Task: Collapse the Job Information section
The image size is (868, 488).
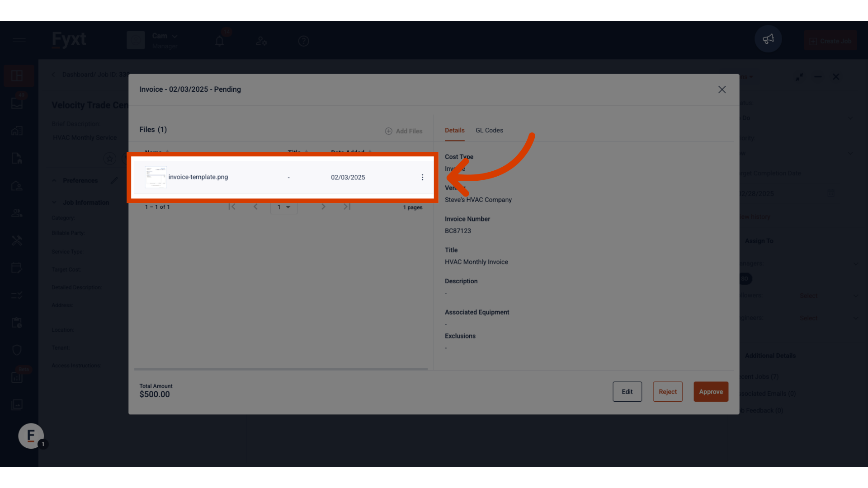Action: click(54, 202)
